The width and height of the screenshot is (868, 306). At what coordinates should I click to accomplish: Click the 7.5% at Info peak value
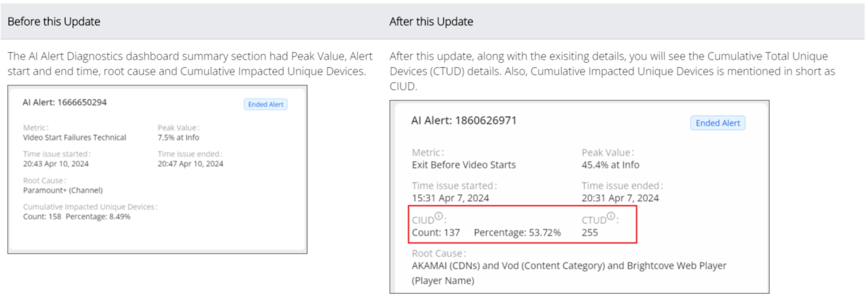pos(179,138)
